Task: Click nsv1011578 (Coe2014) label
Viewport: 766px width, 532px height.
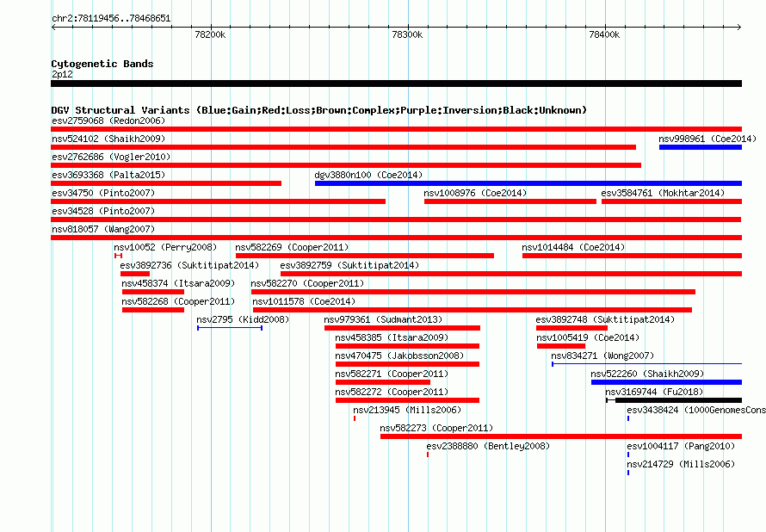Action: [x=304, y=301]
